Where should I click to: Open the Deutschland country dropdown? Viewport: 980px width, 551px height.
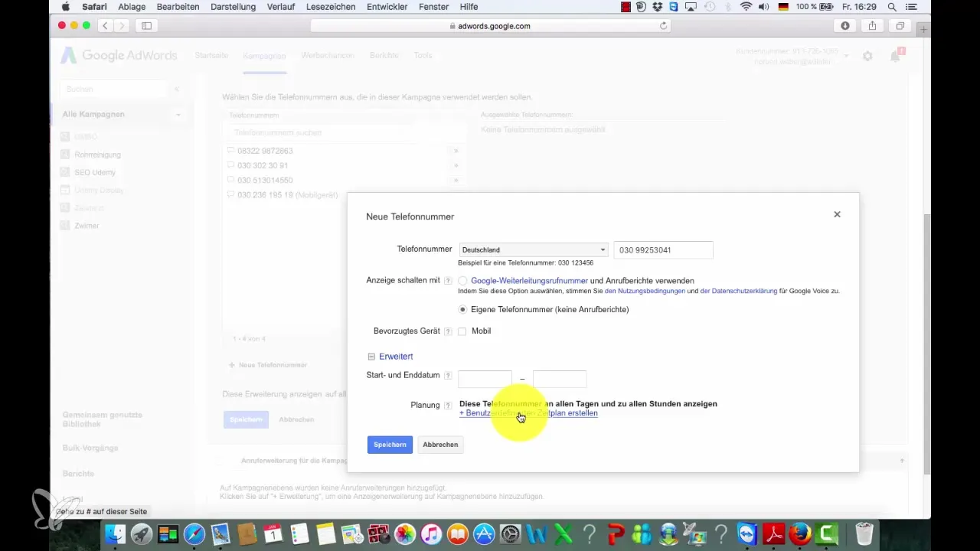(x=534, y=249)
